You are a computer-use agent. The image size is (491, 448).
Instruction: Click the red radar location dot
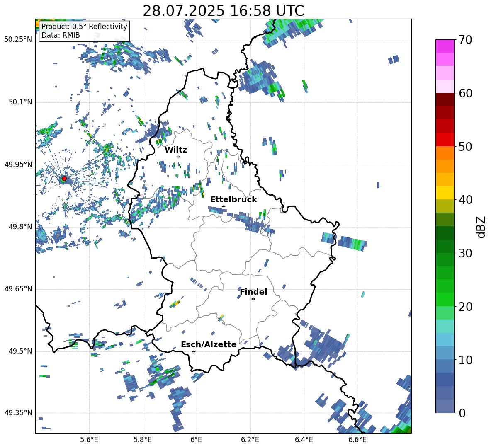64,179
